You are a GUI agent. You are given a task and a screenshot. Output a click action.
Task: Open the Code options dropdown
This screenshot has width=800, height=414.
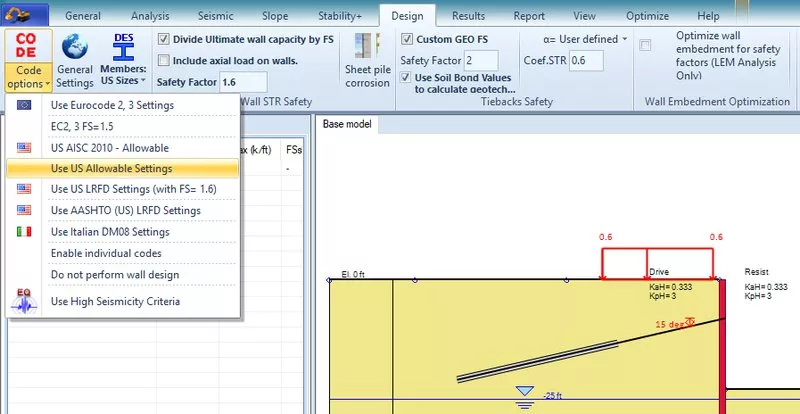tap(29, 77)
